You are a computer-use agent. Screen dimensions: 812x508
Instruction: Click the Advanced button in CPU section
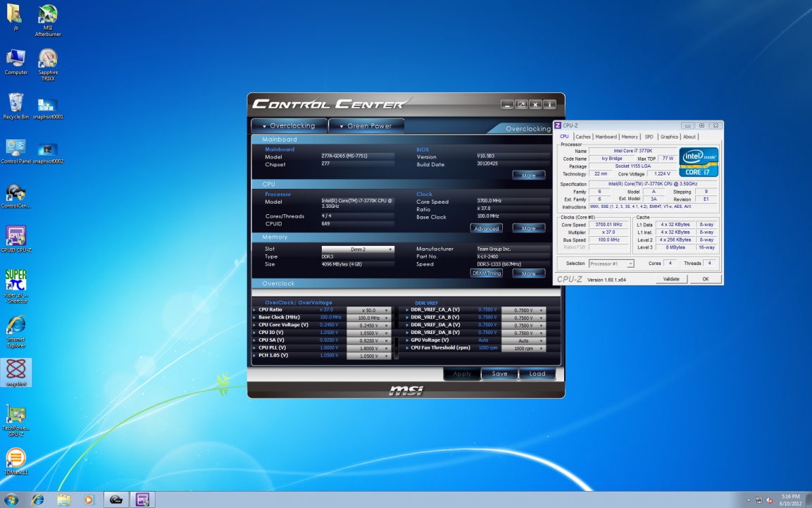click(487, 228)
